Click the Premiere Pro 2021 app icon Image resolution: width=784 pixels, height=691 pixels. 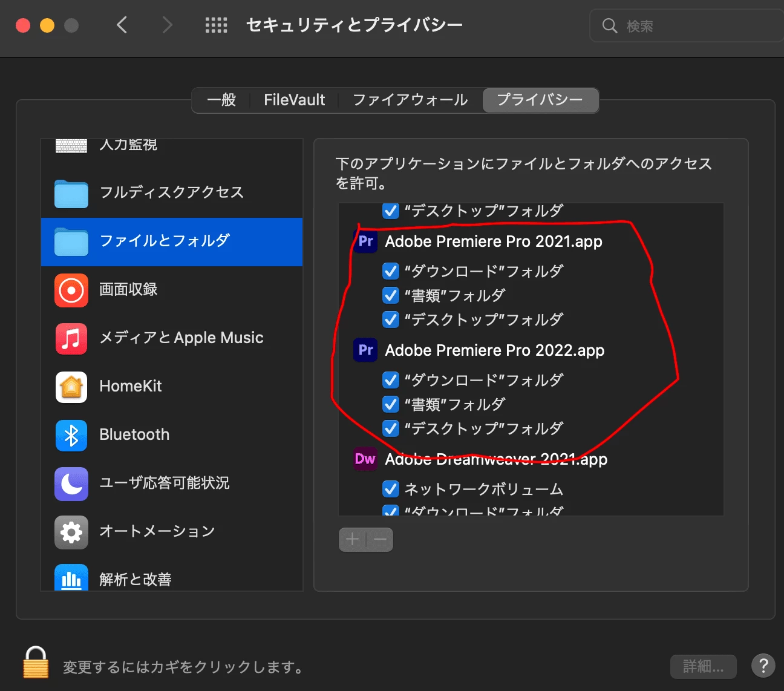[365, 241]
